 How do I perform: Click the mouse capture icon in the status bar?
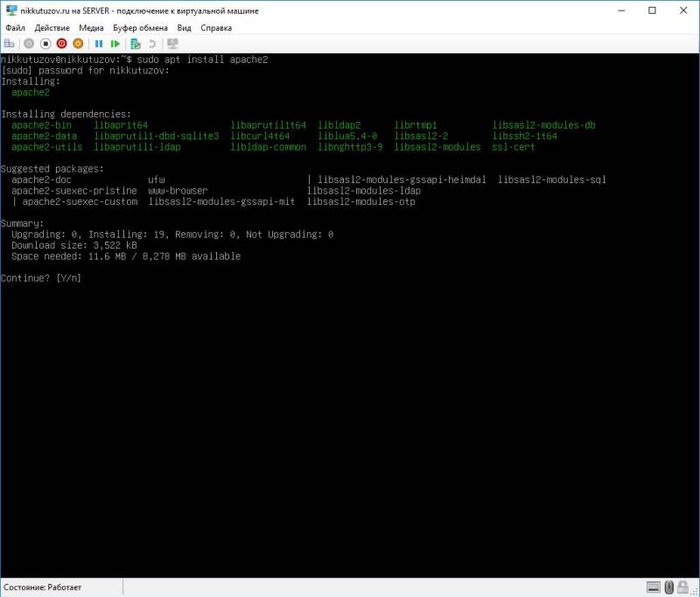click(x=668, y=586)
